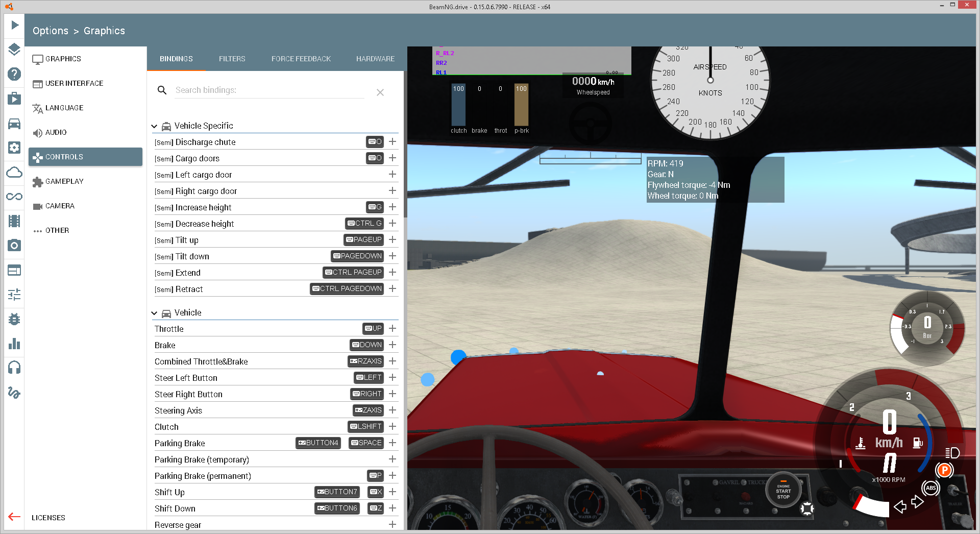Edit the CTRL G binding for Decrease height
Viewport: 980px width, 534px height.
click(364, 223)
